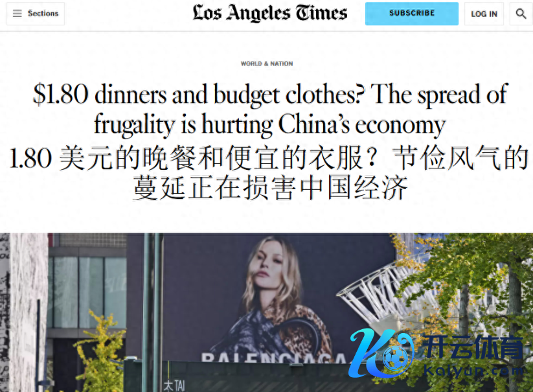
Task: Open the Sections hamburger menu icon
Action: (17, 13)
